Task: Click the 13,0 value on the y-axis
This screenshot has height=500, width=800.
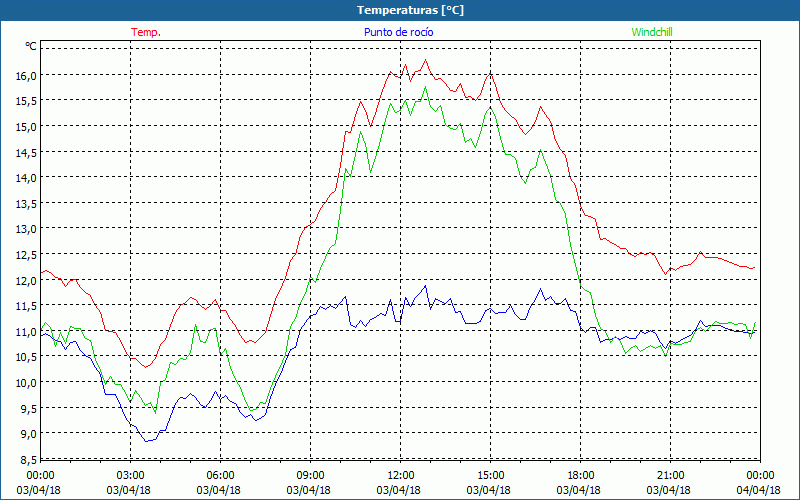Action: 25,229
